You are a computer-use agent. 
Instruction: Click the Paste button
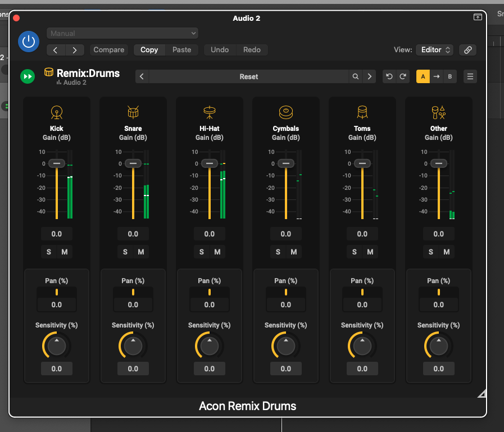click(x=181, y=50)
